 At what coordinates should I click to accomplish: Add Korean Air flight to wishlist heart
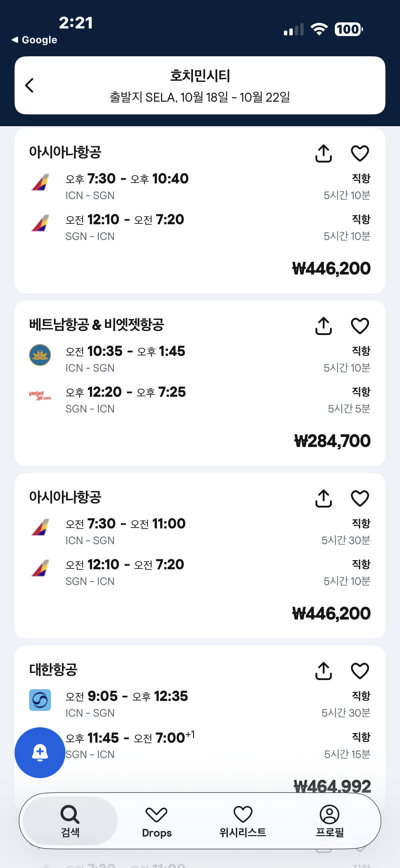360,671
